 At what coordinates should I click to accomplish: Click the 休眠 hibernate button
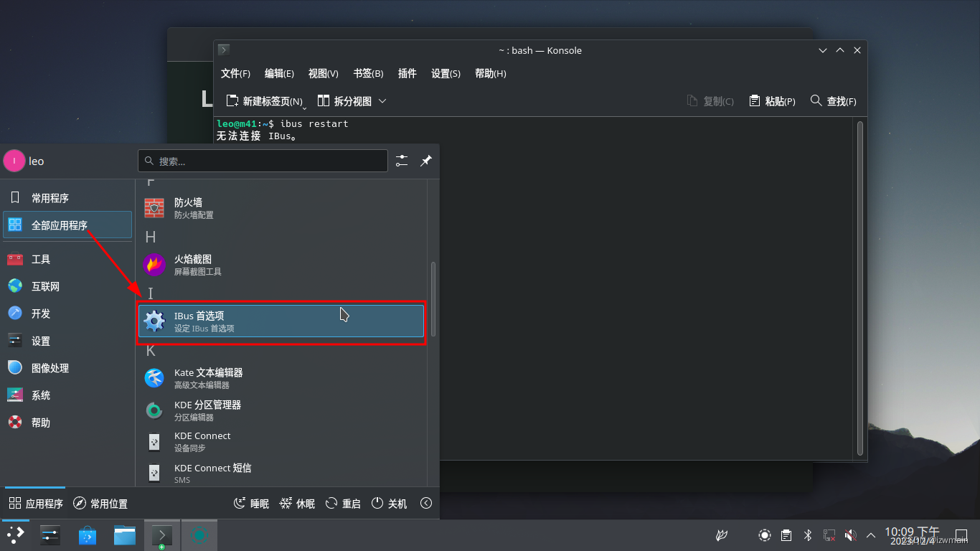pyautogui.click(x=297, y=504)
